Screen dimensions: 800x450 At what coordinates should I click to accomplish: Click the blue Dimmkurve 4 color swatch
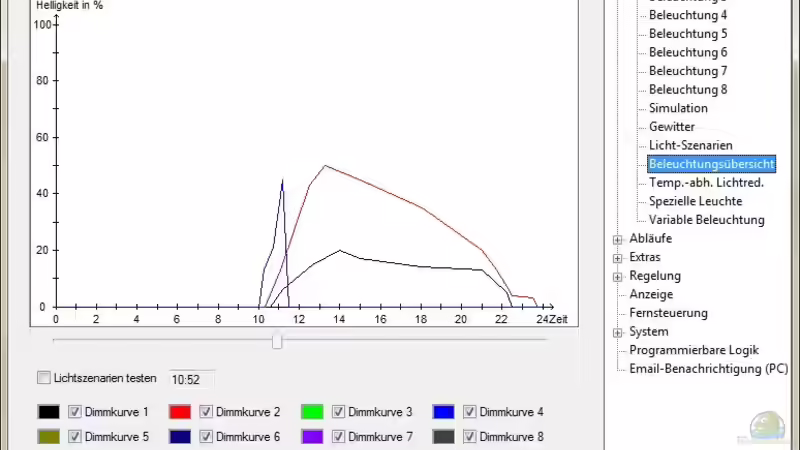(444, 412)
